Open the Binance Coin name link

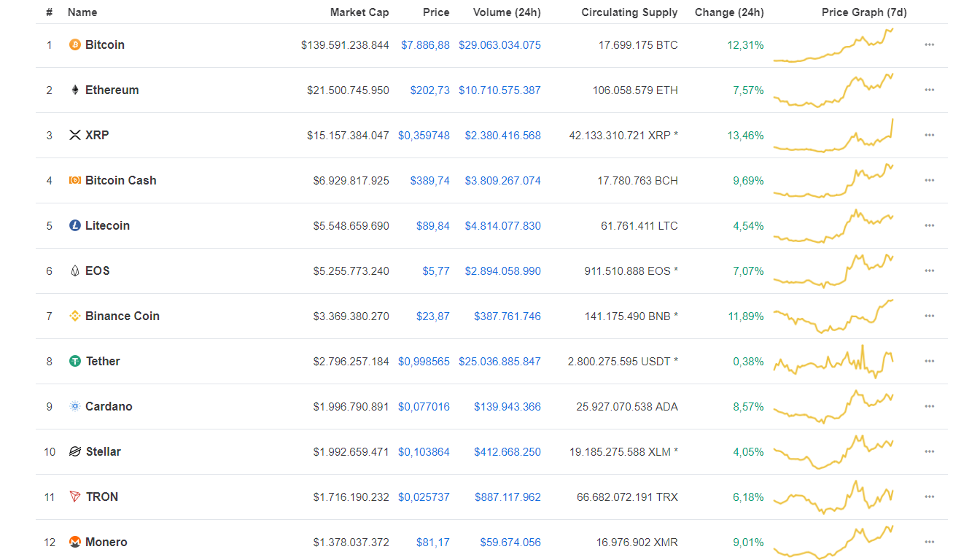coord(122,316)
